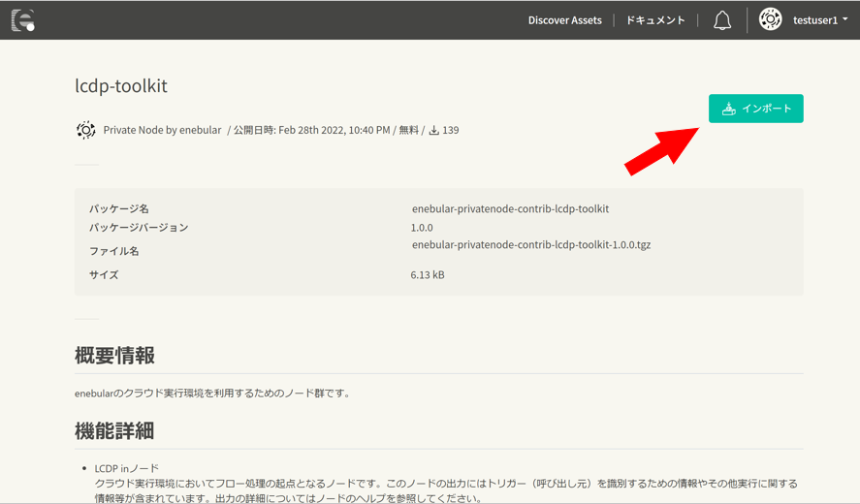Open Private Node by enebular publisher text
Image resolution: width=860 pixels, height=504 pixels.
click(x=162, y=130)
